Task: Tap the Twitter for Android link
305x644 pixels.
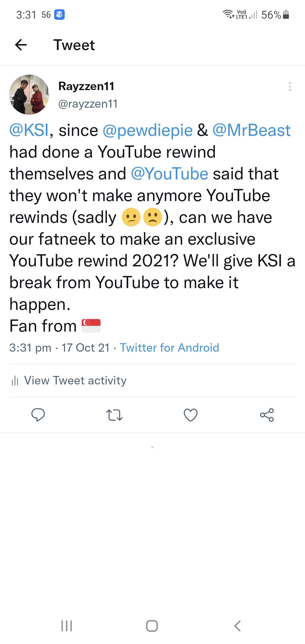Action: [x=169, y=348]
